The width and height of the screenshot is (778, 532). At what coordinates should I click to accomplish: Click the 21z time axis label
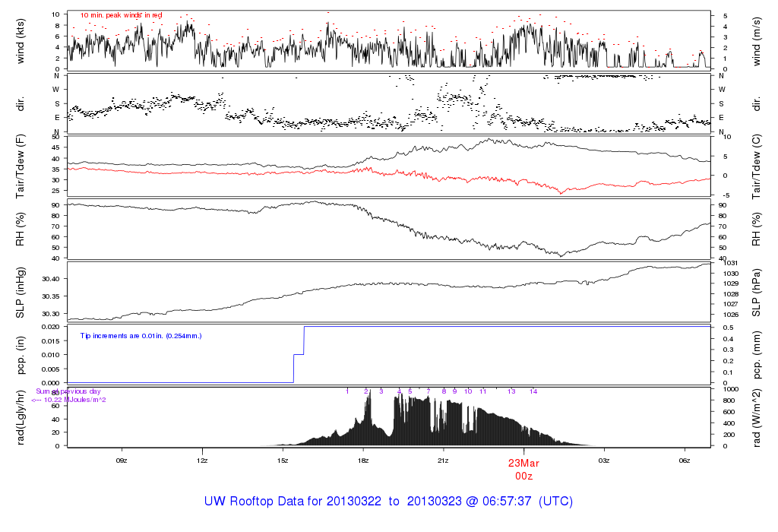point(444,461)
